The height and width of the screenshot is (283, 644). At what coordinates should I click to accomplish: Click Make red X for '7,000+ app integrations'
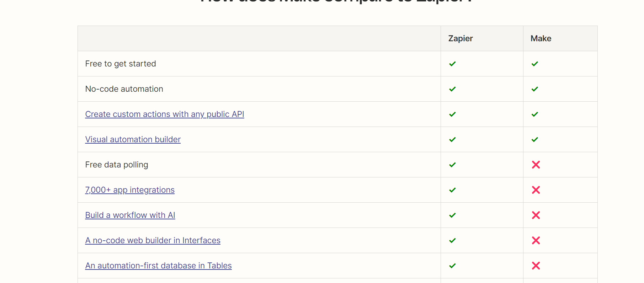click(536, 190)
